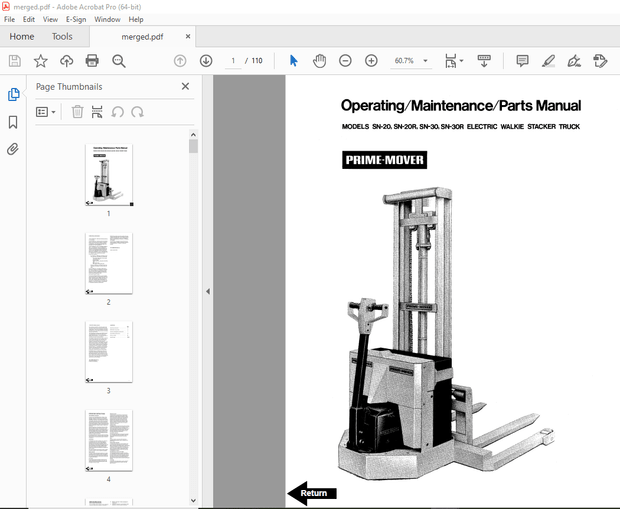This screenshot has height=509, width=620.
Task: Open the Window menu
Action: (x=107, y=19)
